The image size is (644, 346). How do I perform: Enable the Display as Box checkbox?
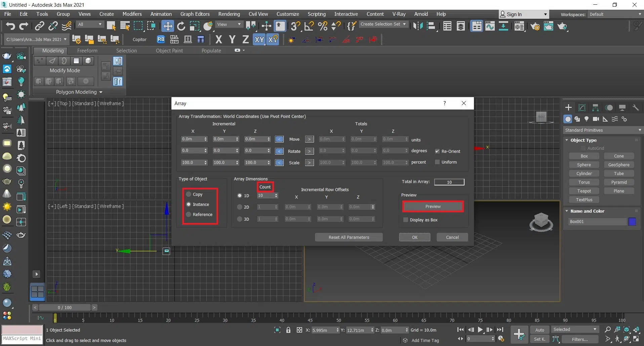click(x=406, y=220)
